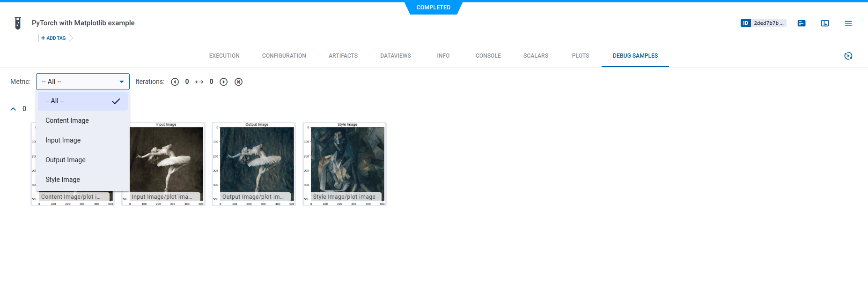Viewport: 868px width, 308px height.
Task: Click the ADD TAG button
Action: [54, 38]
